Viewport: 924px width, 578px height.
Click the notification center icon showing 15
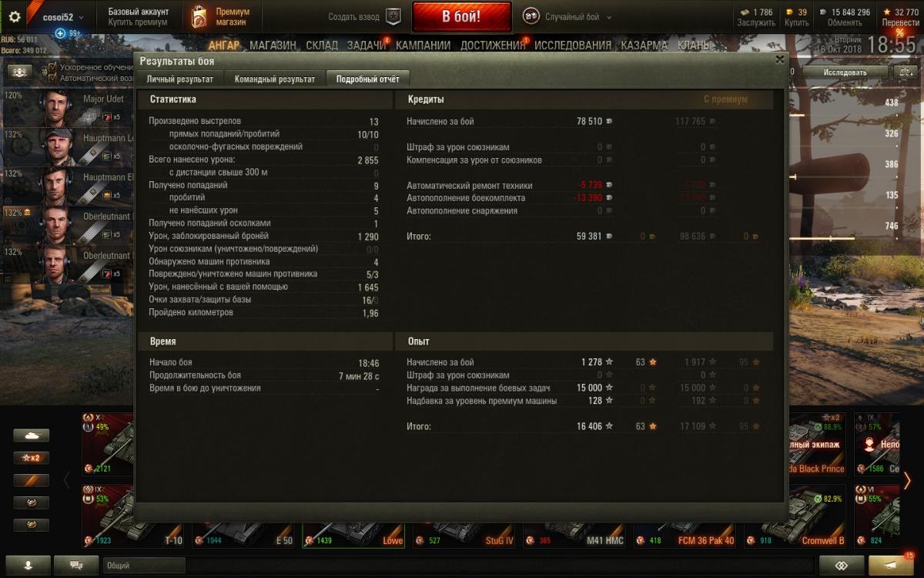(893, 565)
